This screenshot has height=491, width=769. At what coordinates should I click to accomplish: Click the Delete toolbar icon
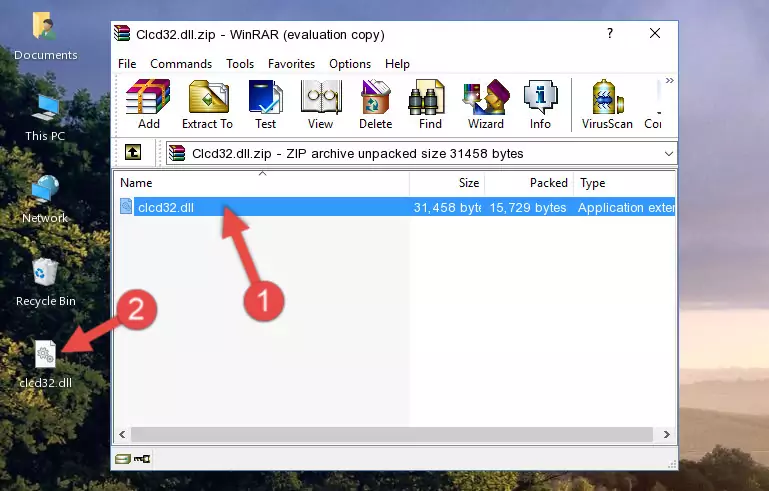click(375, 104)
